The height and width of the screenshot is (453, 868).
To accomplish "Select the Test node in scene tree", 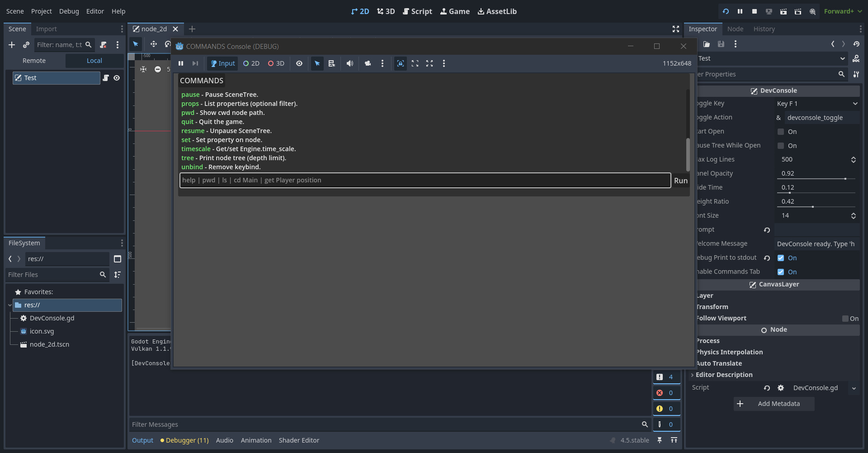I will (x=57, y=78).
